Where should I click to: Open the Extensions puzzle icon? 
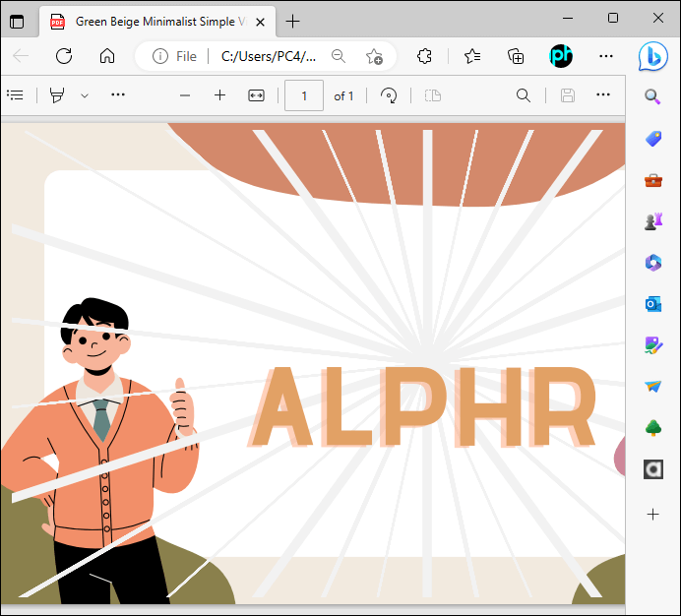[x=424, y=56]
